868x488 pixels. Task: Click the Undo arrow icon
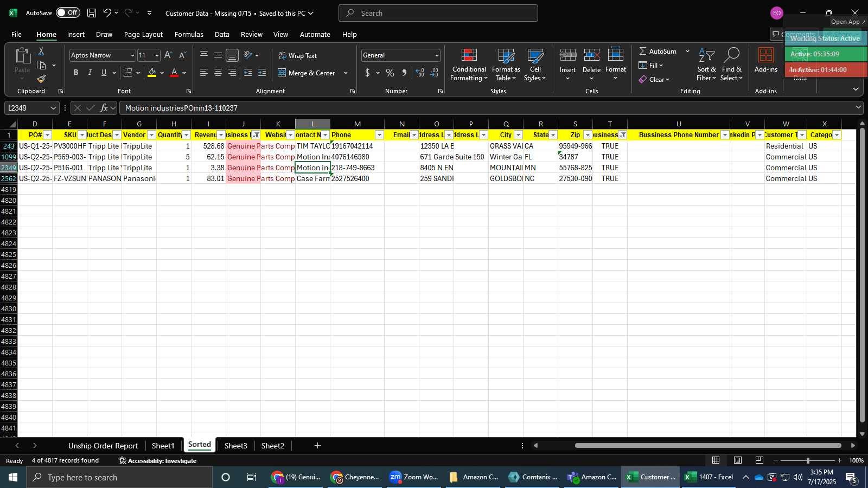tap(107, 13)
